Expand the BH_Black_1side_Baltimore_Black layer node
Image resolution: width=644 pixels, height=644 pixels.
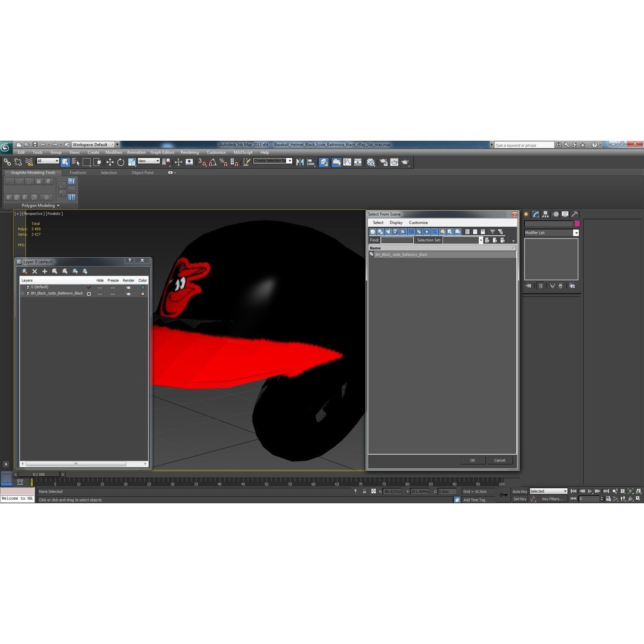coord(23,293)
